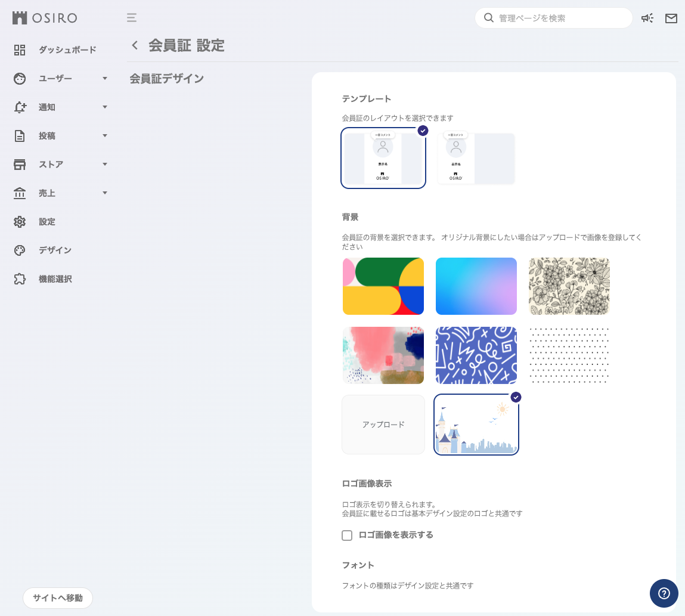The height and width of the screenshot is (616, 685).
Task: Expand the 売上 menu arrow
Action: (x=105, y=193)
